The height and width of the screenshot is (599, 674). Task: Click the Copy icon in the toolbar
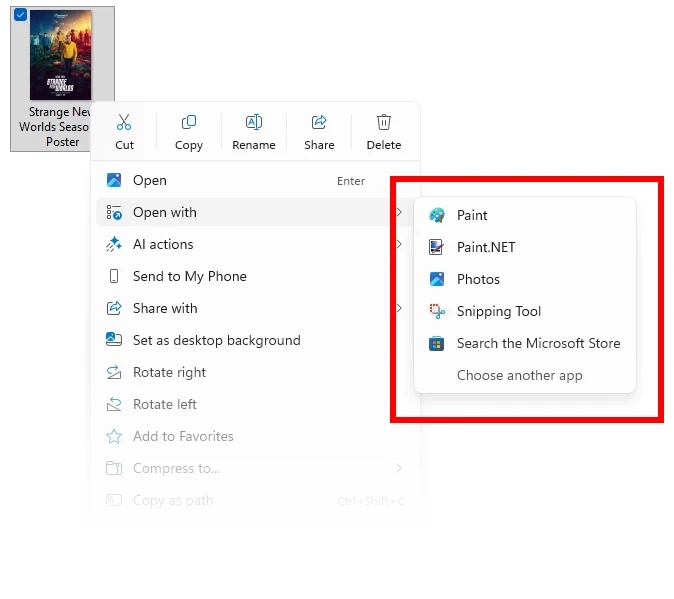tap(189, 122)
